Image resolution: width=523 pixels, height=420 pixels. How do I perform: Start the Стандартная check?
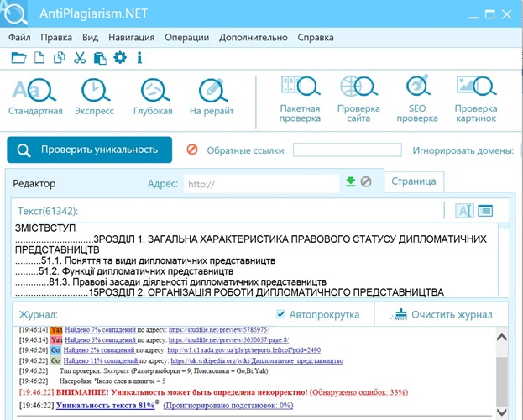(35, 97)
